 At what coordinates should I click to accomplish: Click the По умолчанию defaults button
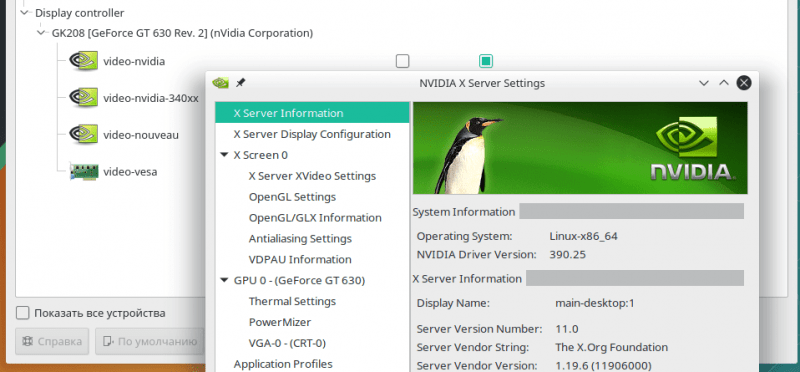pos(149,341)
